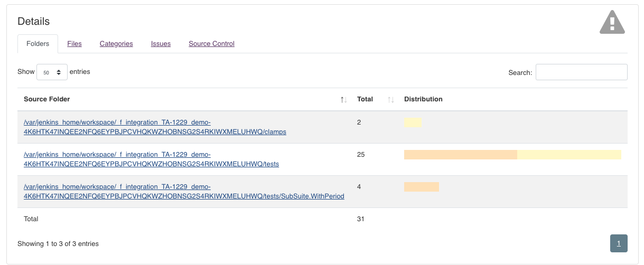This screenshot has width=644, height=265.
Task: Go to the Issues tab
Action: 161,44
